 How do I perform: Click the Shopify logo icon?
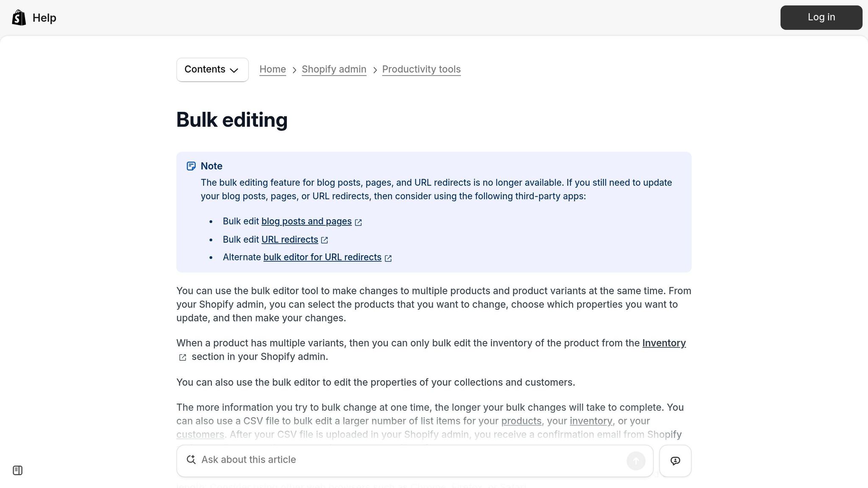(18, 17)
